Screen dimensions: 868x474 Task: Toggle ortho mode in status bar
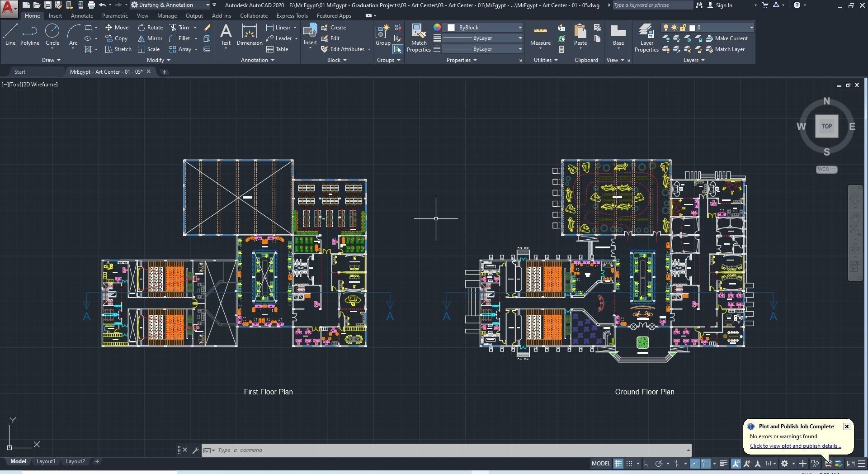pos(647,464)
